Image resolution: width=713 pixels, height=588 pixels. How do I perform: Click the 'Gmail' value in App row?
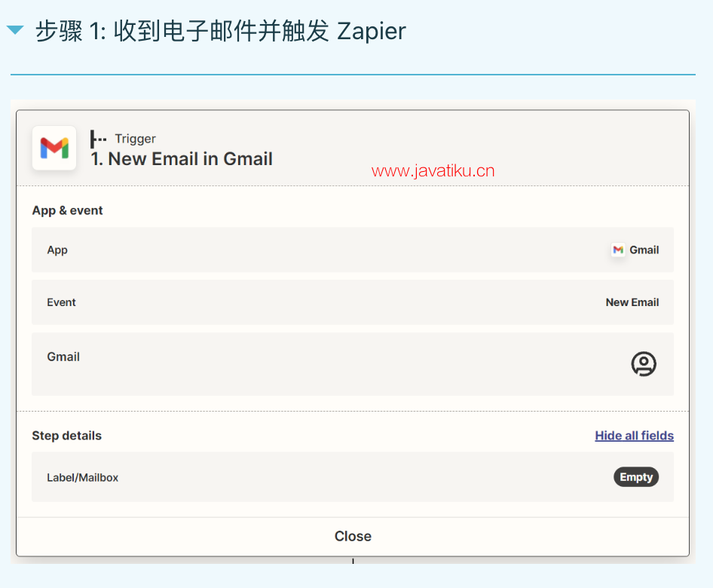pyautogui.click(x=644, y=250)
